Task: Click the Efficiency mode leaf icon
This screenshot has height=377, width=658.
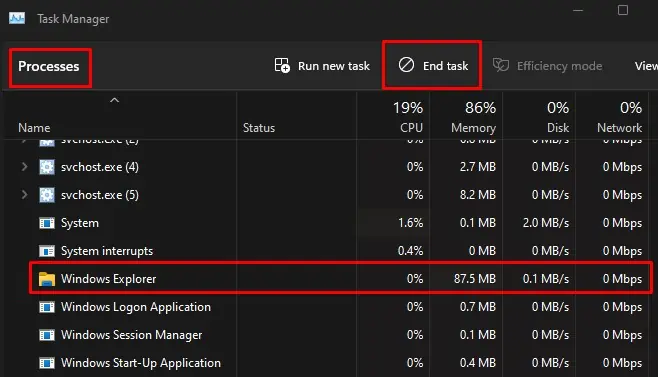Action: pyautogui.click(x=501, y=65)
